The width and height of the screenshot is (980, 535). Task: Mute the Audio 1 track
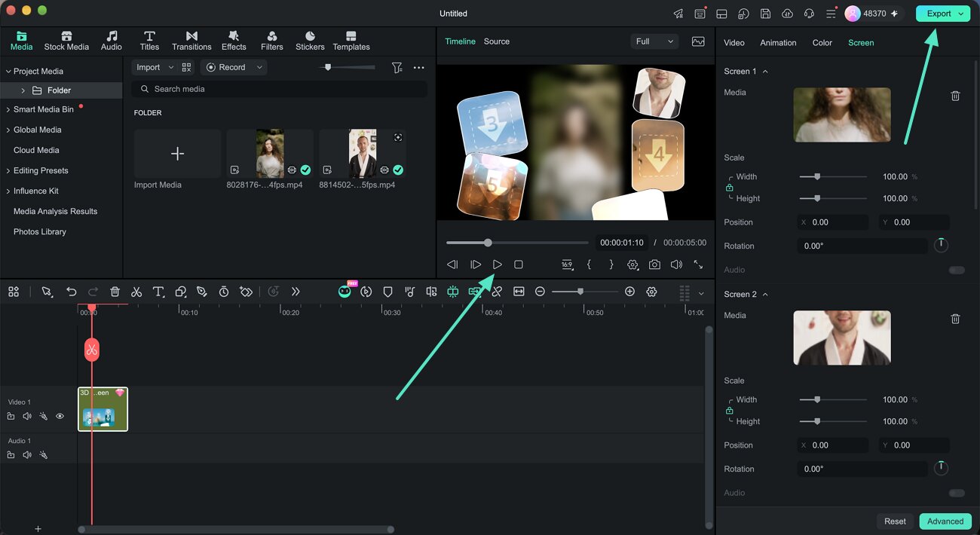[27, 455]
